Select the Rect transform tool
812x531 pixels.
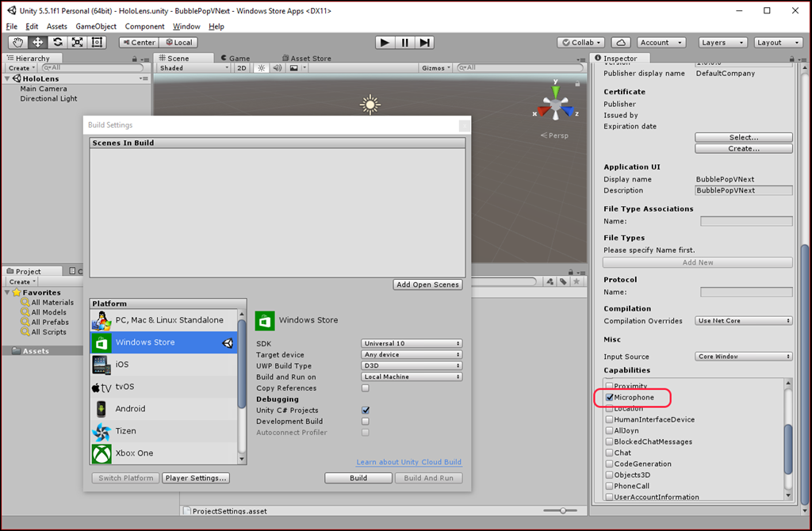pyautogui.click(x=97, y=43)
